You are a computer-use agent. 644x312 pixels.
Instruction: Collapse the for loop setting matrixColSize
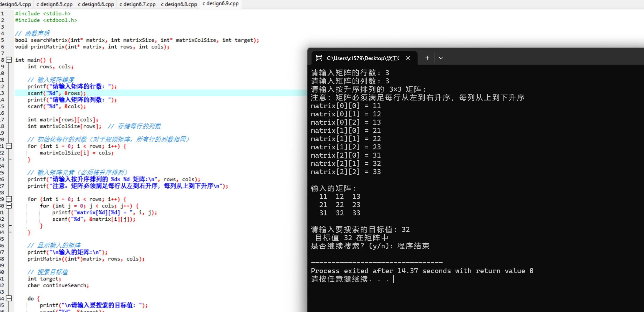coord(9,146)
